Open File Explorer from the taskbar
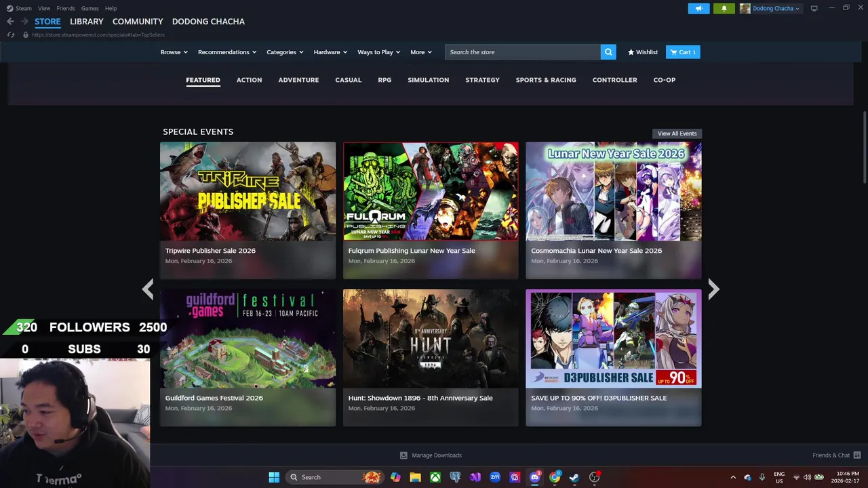Viewport: 868px width, 488px height. coord(415,477)
